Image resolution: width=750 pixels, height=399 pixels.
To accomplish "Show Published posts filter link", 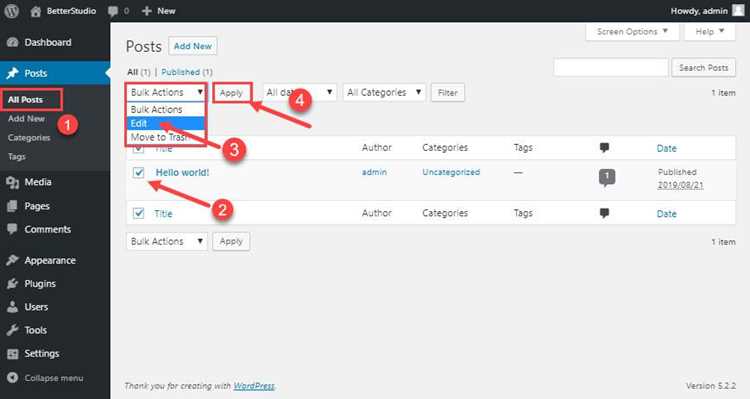I will tap(180, 72).
